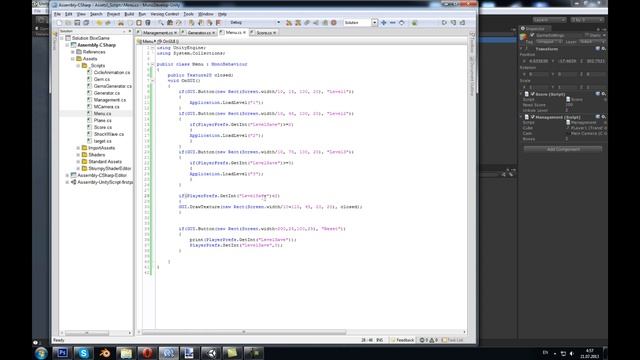The height and width of the screenshot is (360, 640).
Task: Switch to the Management.cs tab
Action: [157, 33]
